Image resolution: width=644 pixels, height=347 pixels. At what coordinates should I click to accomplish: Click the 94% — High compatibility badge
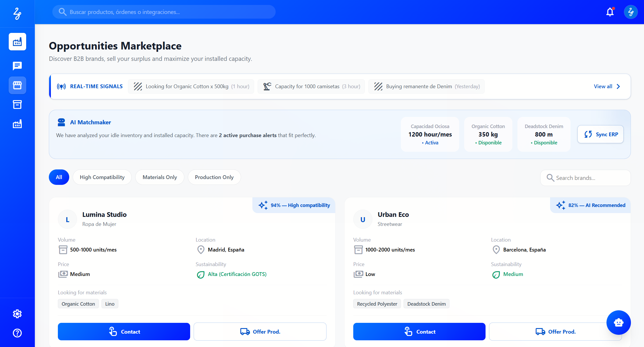(294, 205)
